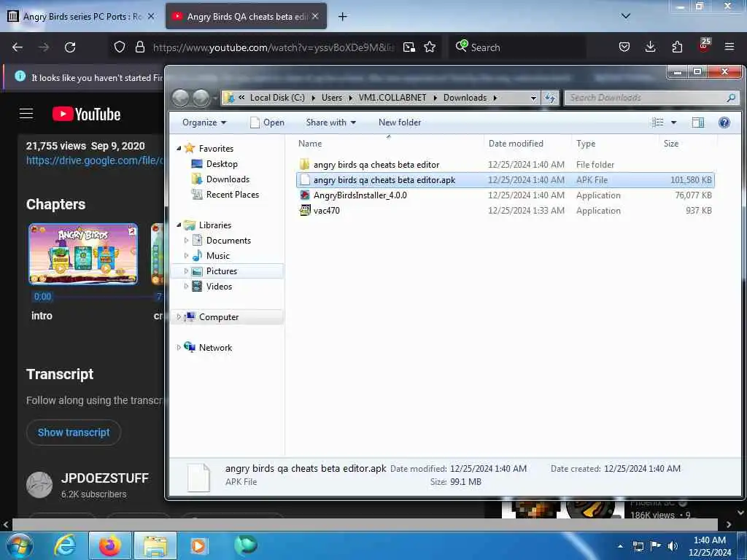Open a new Firefox tab

pos(343,17)
